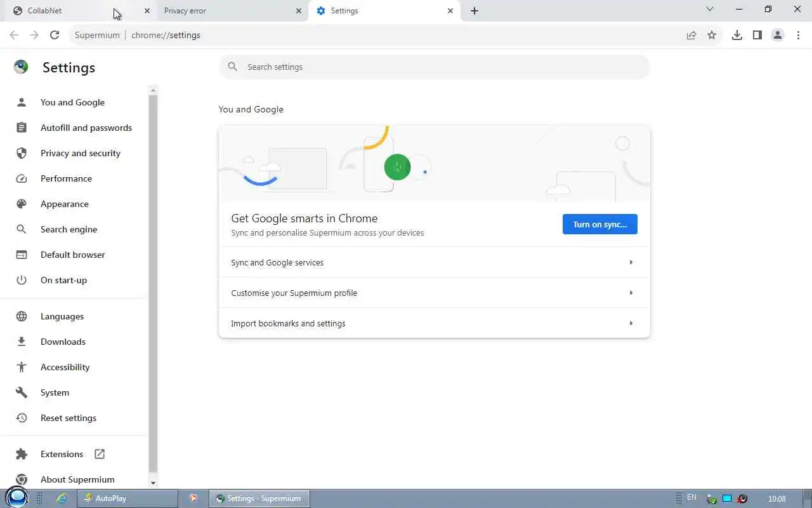Click Privacy and security shield icon
The image size is (812, 508).
pyautogui.click(x=22, y=153)
